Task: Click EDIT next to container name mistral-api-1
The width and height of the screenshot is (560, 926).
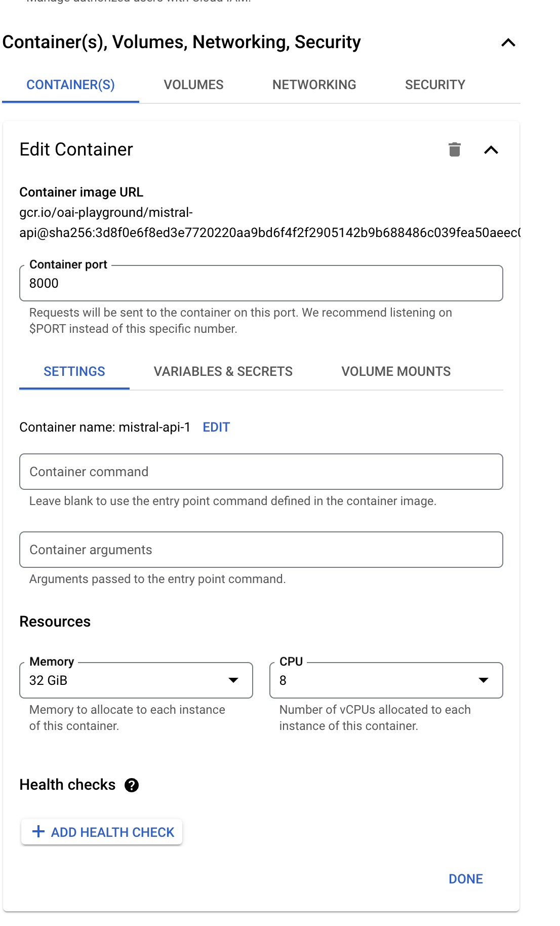Action: point(216,427)
